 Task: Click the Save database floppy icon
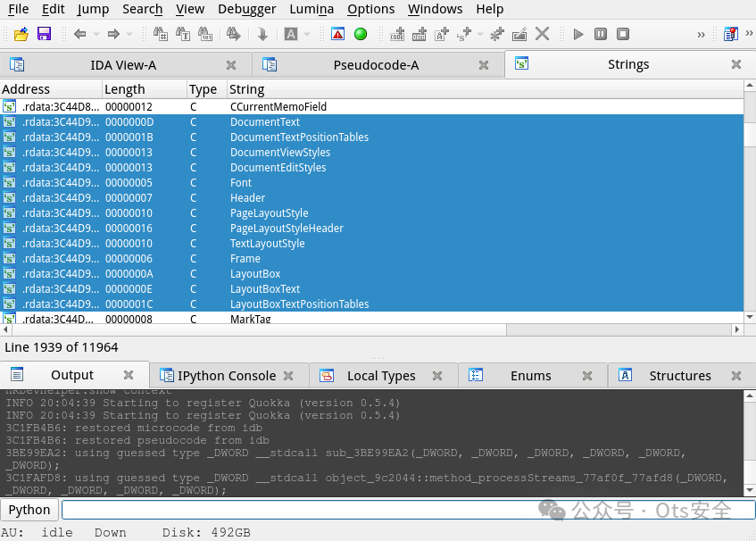(x=44, y=34)
